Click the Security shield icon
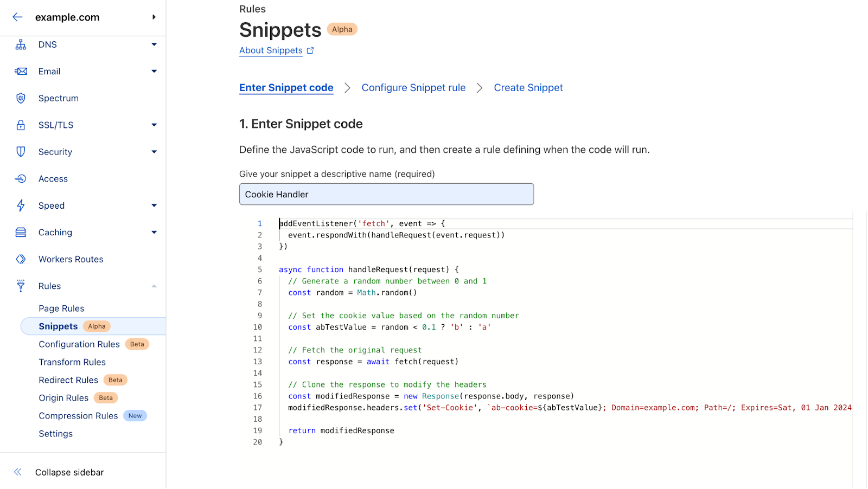Screen dimensions: 868x489 pyautogui.click(x=21, y=152)
